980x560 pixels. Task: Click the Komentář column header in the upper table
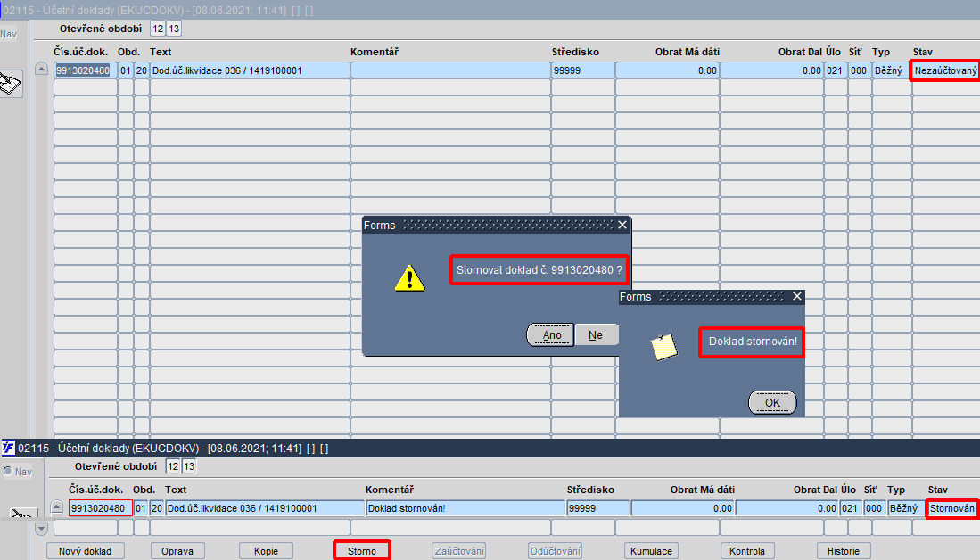tap(375, 52)
